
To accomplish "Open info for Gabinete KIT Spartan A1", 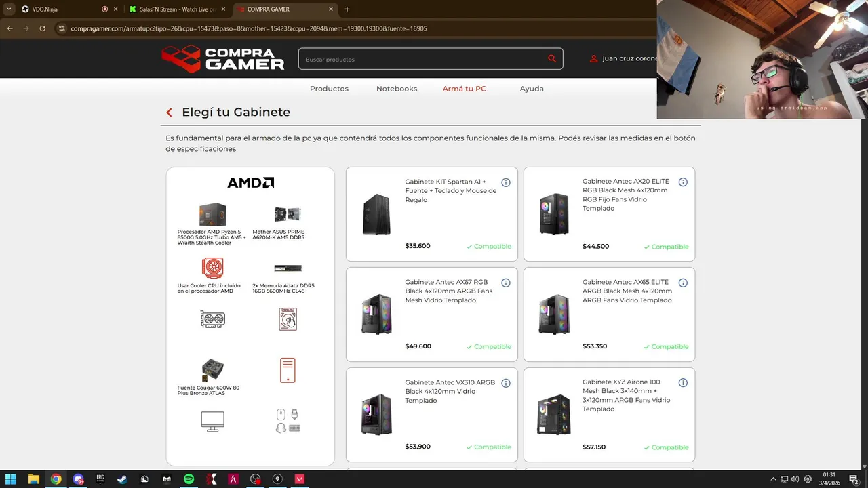I will click(506, 182).
